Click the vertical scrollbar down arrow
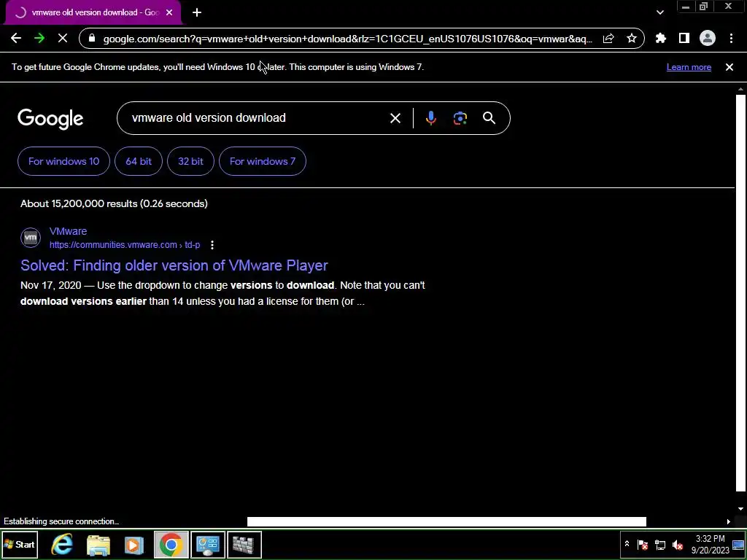This screenshot has height=560, width=747. (x=740, y=509)
